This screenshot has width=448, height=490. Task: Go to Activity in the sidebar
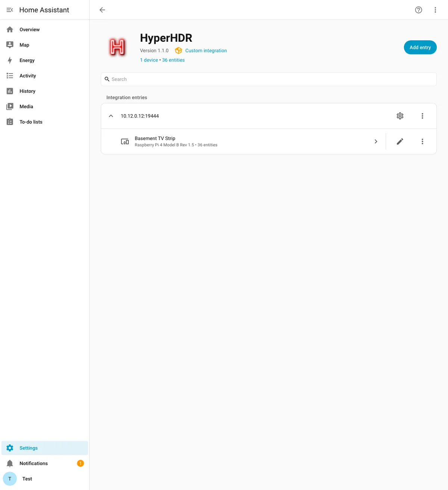coord(45,76)
